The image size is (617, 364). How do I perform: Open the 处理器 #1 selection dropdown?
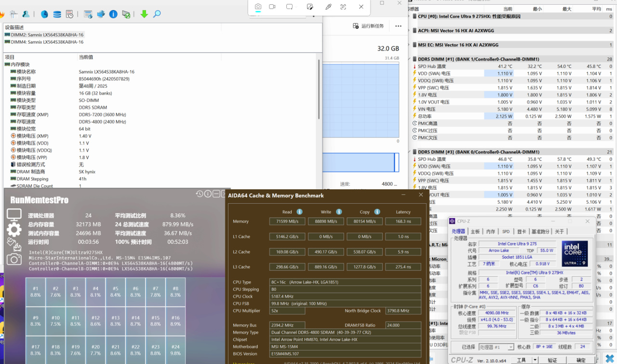(496, 347)
